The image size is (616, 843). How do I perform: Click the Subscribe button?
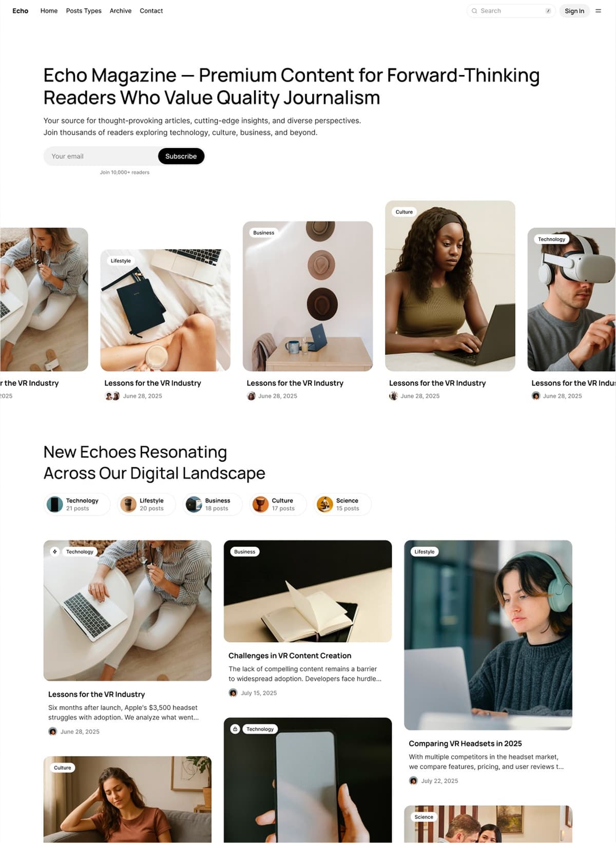[x=181, y=156]
